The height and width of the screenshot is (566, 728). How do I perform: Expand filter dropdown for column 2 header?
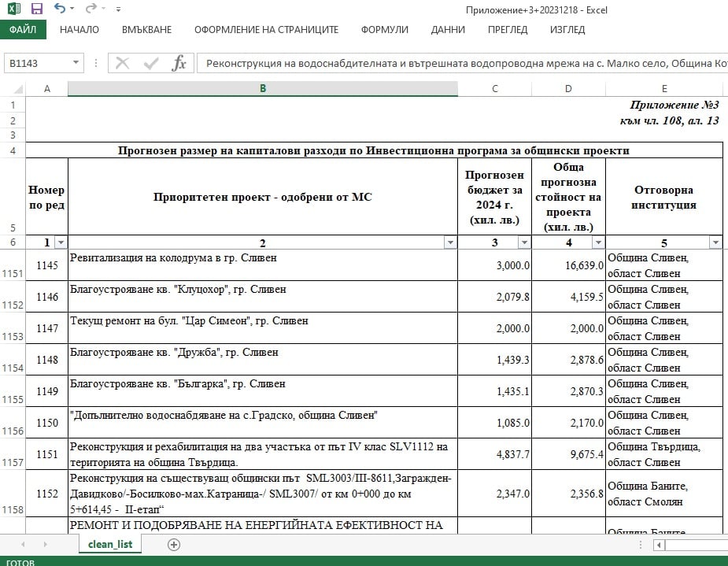point(450,242)
